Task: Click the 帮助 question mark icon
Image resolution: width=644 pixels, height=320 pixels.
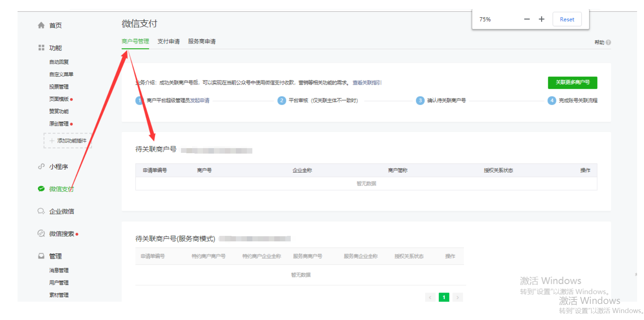Action: [x=608, y=42]
